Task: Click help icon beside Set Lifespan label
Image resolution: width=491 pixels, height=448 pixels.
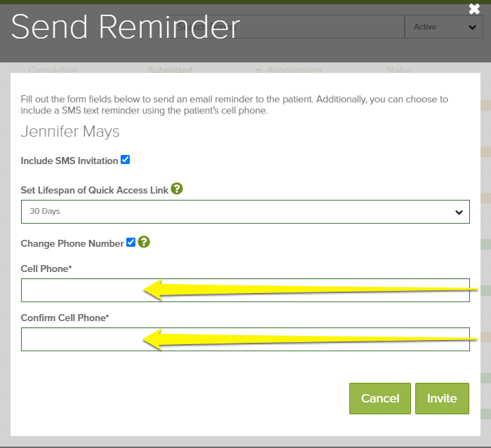Action: (177, 189)
